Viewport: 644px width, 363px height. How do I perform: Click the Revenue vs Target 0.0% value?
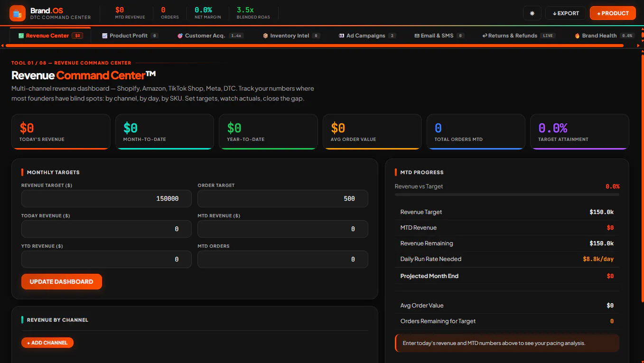[x=612, y=186]
